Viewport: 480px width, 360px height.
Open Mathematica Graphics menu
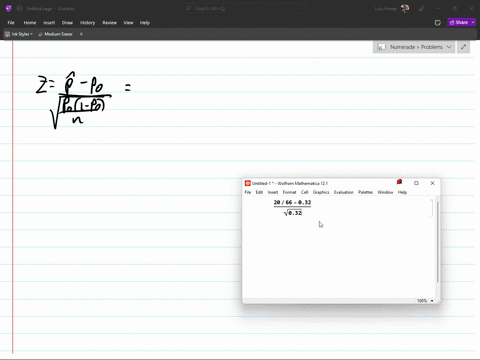[x=321, y=192]
